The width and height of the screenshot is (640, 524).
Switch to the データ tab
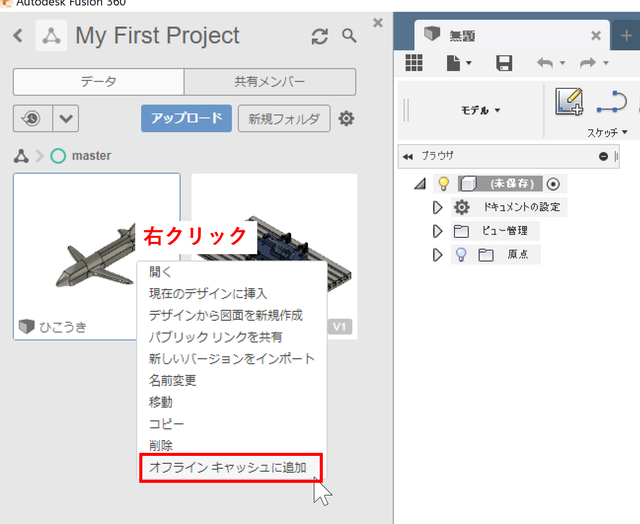98,82
